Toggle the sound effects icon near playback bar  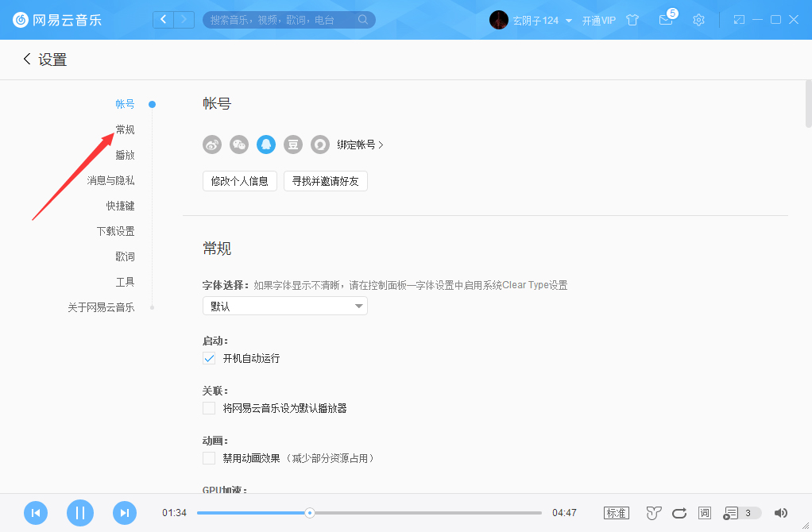(653, 513)
